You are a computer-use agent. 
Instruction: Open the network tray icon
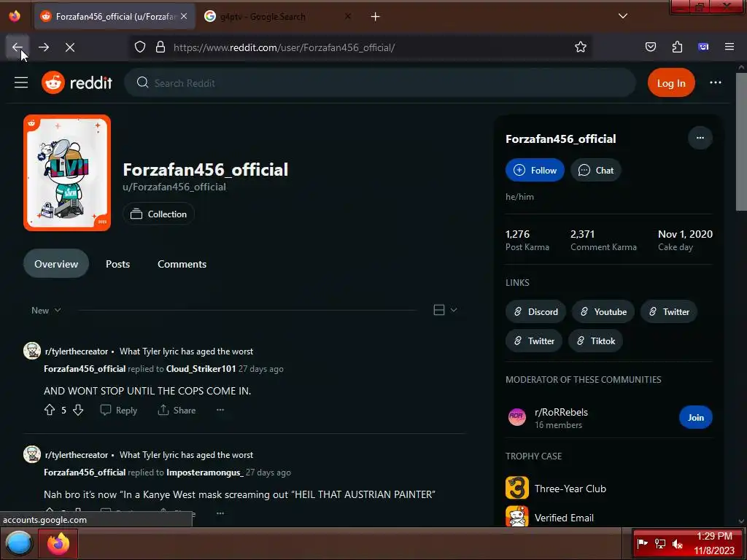point(659,543)
